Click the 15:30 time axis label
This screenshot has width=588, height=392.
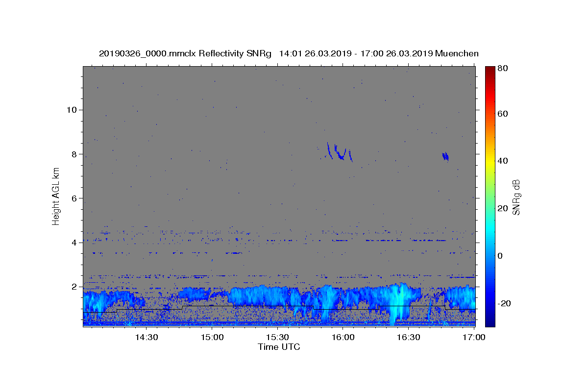[x=277, y=337]
